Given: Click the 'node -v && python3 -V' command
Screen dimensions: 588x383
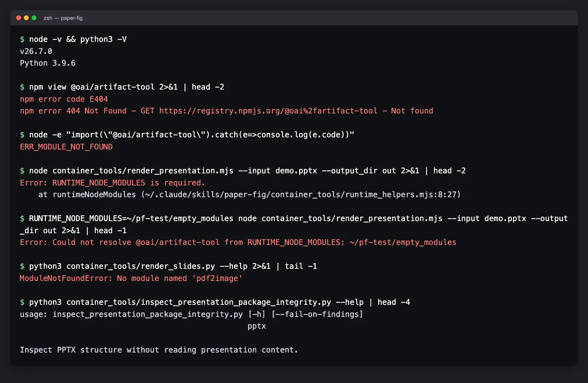Looking at the screenshot, I should (78, 39).
